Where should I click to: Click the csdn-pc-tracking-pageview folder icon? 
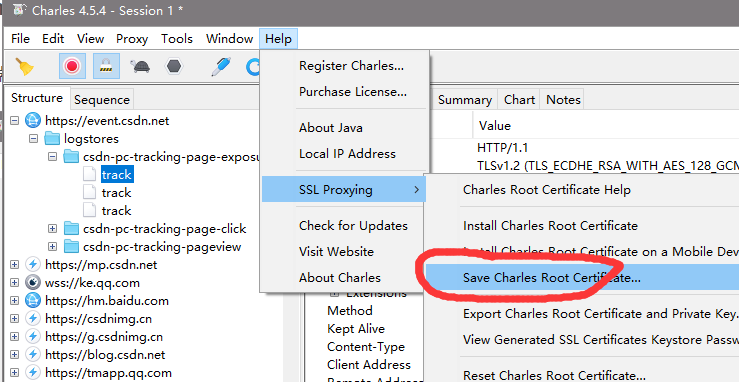pos(71,247)
